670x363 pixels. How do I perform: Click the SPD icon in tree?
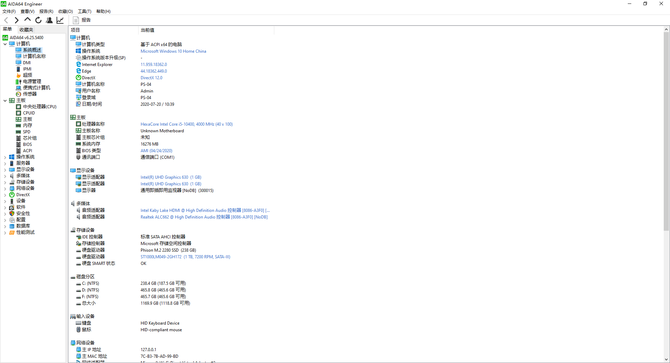pos(18,132)
